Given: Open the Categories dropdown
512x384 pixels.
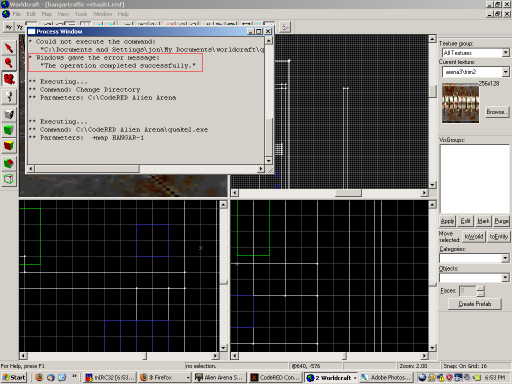Looking at the screenshot, I should [505, 258].
